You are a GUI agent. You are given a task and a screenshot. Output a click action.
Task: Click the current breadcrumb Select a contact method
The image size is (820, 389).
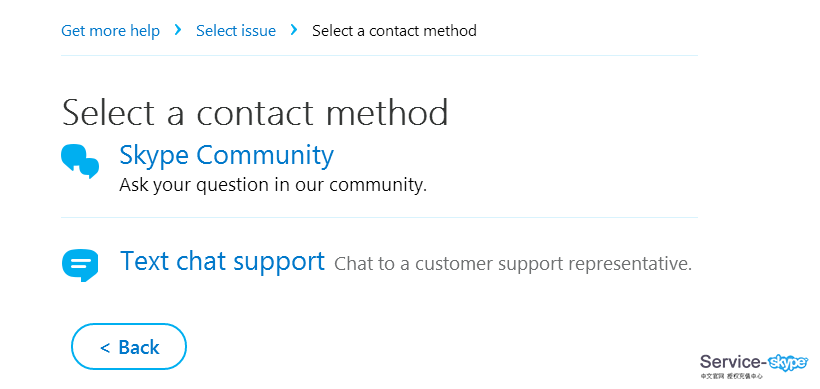394,31
